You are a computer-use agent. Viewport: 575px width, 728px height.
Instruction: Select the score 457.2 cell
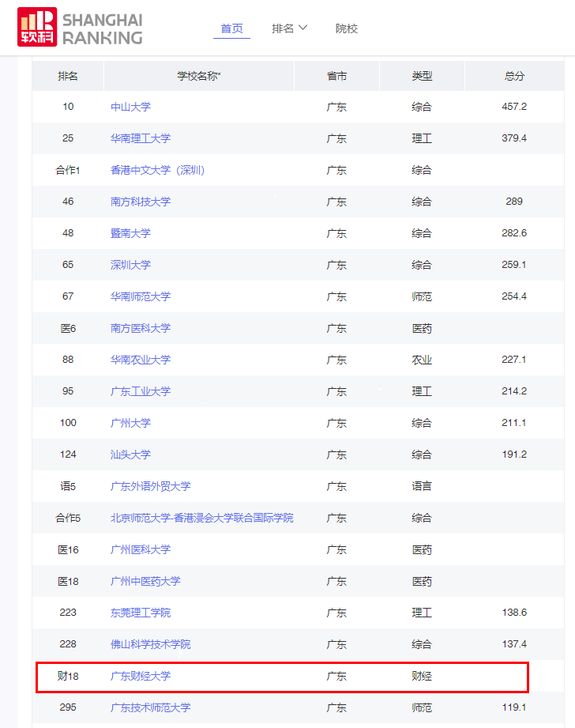[514, 107]
